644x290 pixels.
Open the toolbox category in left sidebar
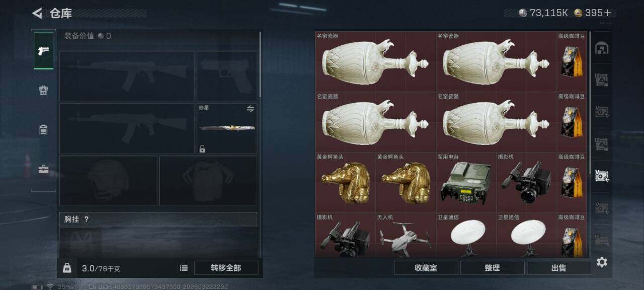click(43, 170)
